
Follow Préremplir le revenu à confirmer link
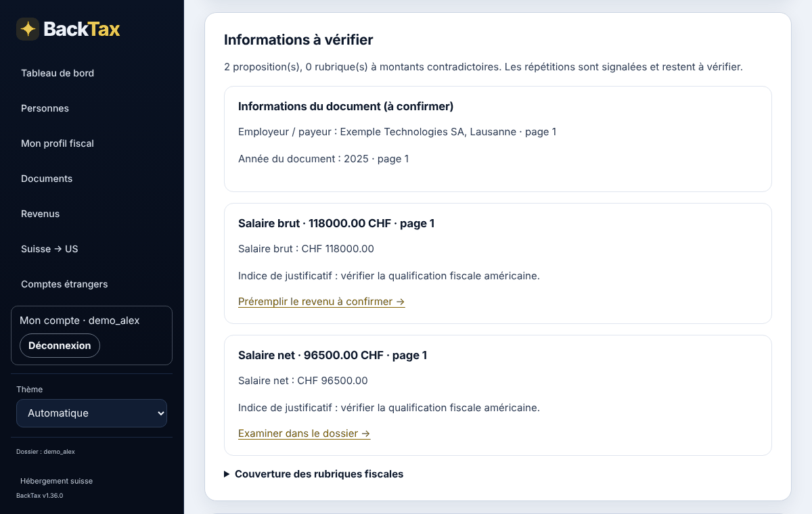pyautogui.click(x=321, y=302)
